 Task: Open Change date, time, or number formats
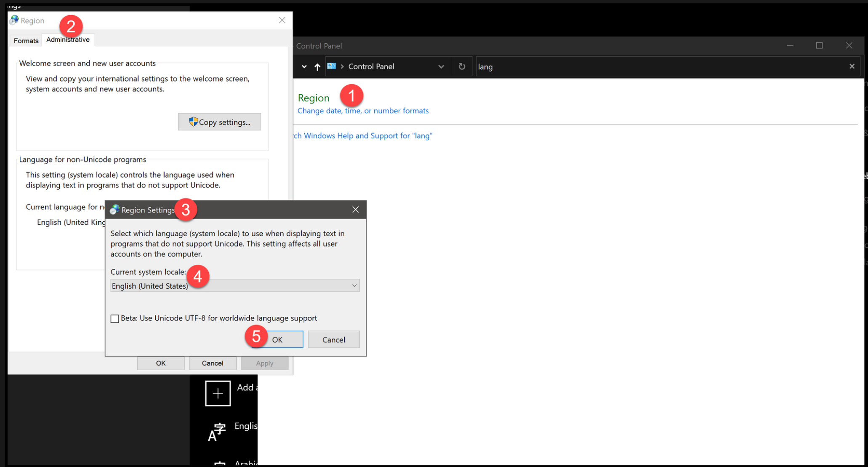363,111
